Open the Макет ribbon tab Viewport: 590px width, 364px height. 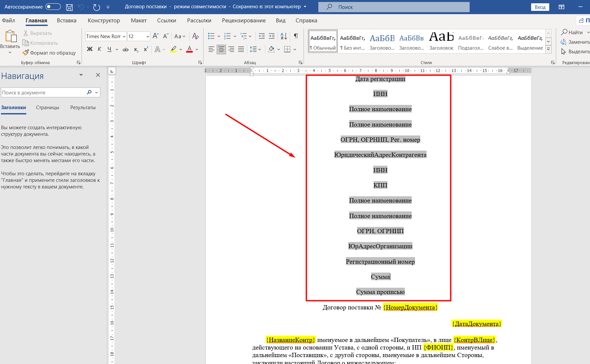pyautogui.click(x=139, y=20)
